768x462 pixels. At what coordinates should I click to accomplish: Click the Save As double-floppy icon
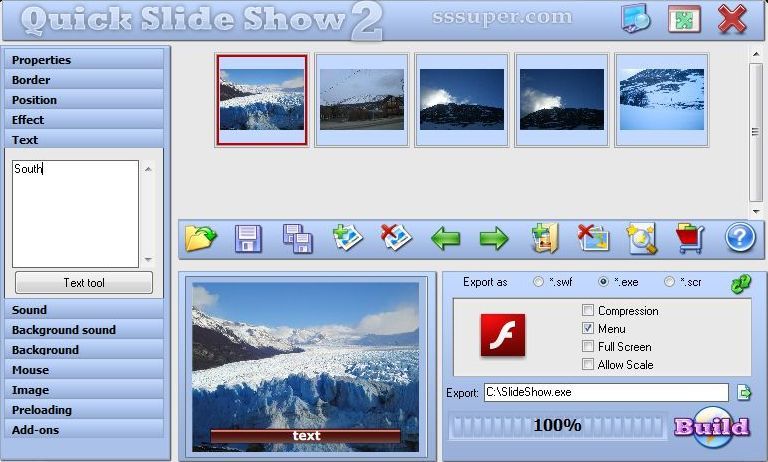click(298, 239)
